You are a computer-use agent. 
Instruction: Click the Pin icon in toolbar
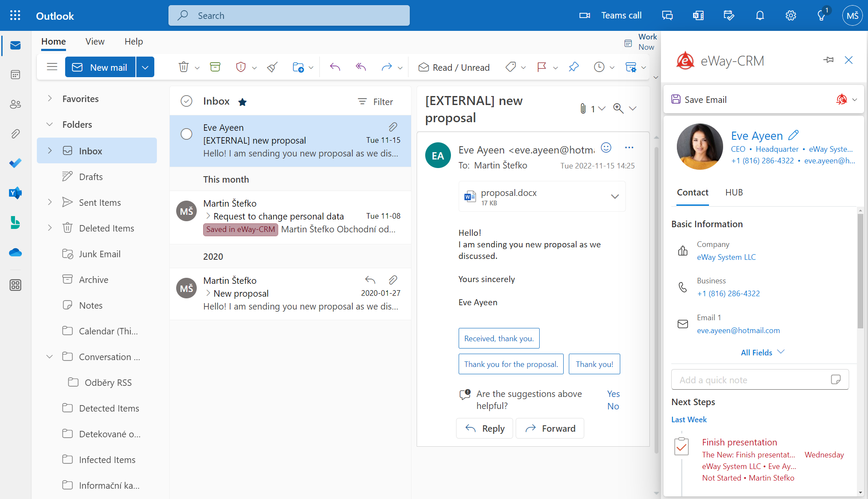click(x=574, y=67)
